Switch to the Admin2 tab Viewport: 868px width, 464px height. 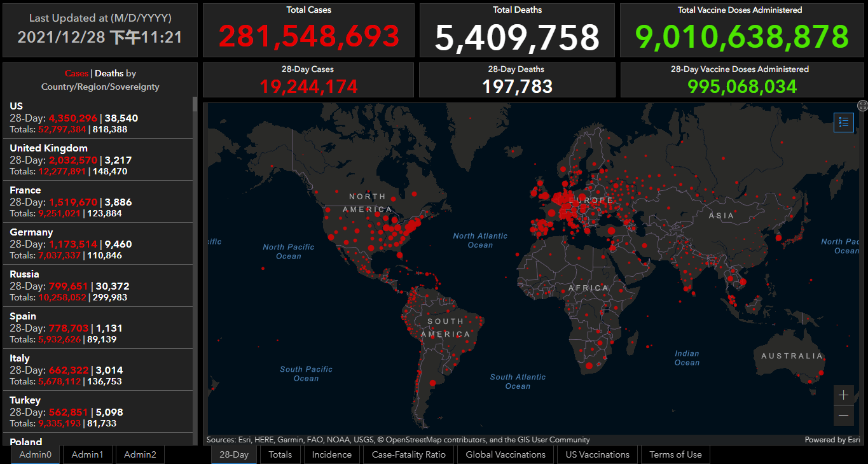(x=140, y=454)
